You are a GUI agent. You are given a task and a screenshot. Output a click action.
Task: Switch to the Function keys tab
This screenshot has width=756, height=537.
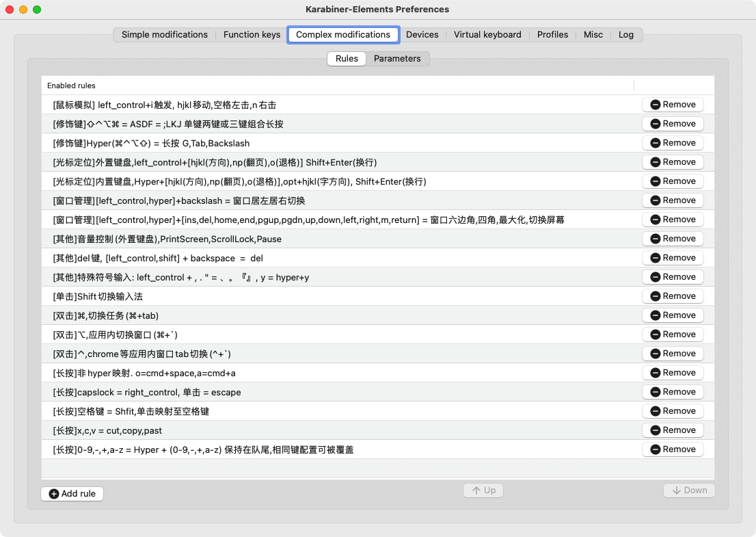coord(252,35)
